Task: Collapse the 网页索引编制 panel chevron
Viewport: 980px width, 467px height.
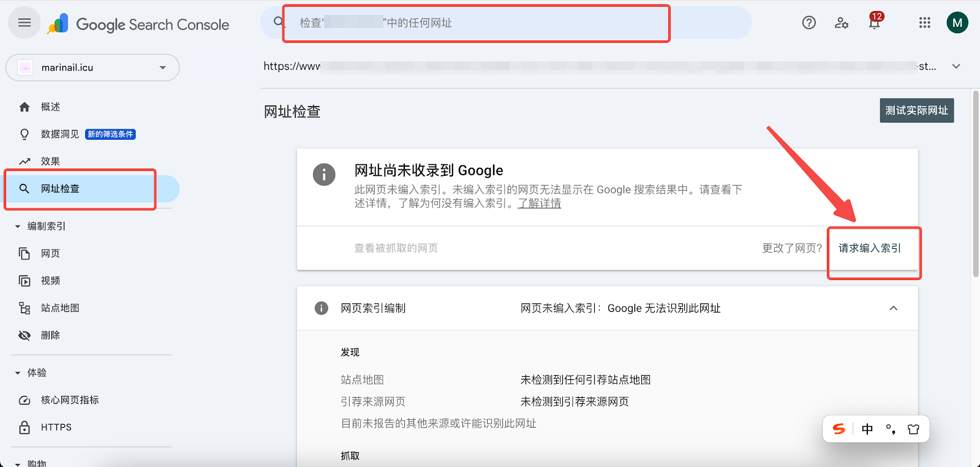Action: (894, 308)
